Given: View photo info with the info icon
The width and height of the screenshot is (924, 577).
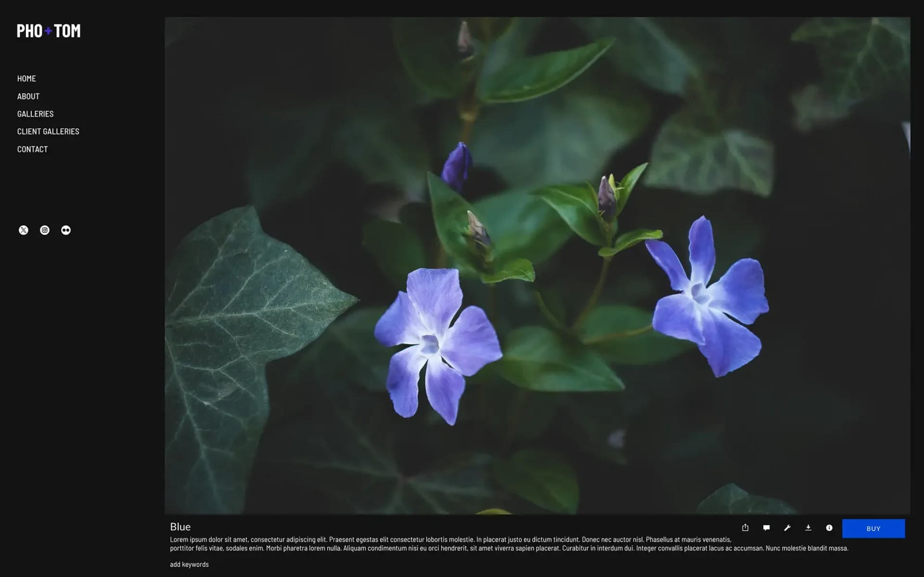Looking at the screenshot, I should pyautogui.click(x=829, y=527).
